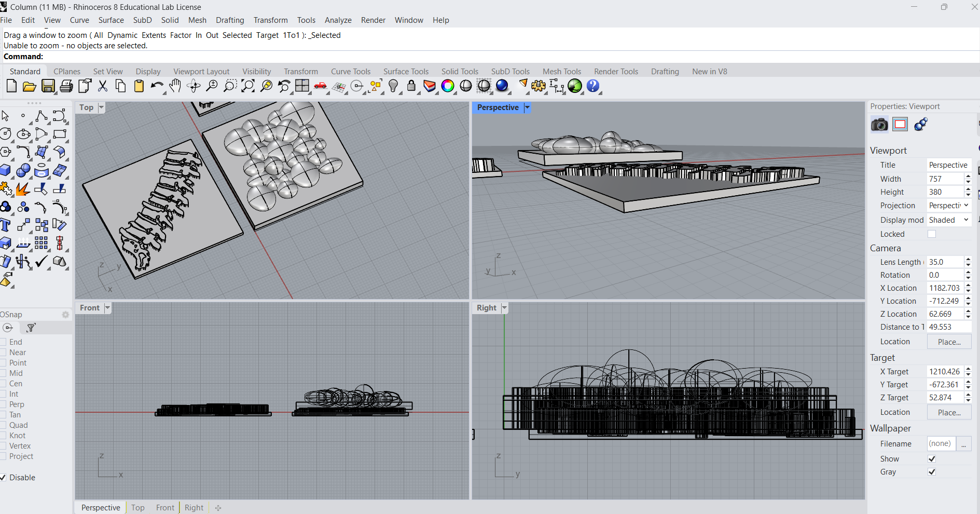Uncheck the Gray wallpaper checkbox
Screen dimensions: 980x514
pyautogui.click(x=932, y=472)
